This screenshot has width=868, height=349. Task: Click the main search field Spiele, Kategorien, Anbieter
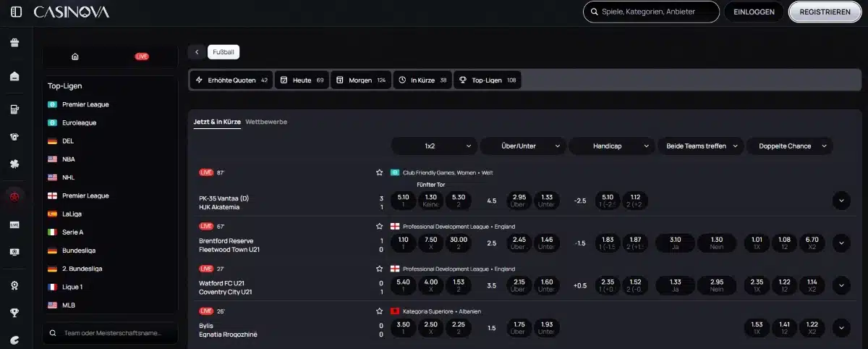[651, 12]
